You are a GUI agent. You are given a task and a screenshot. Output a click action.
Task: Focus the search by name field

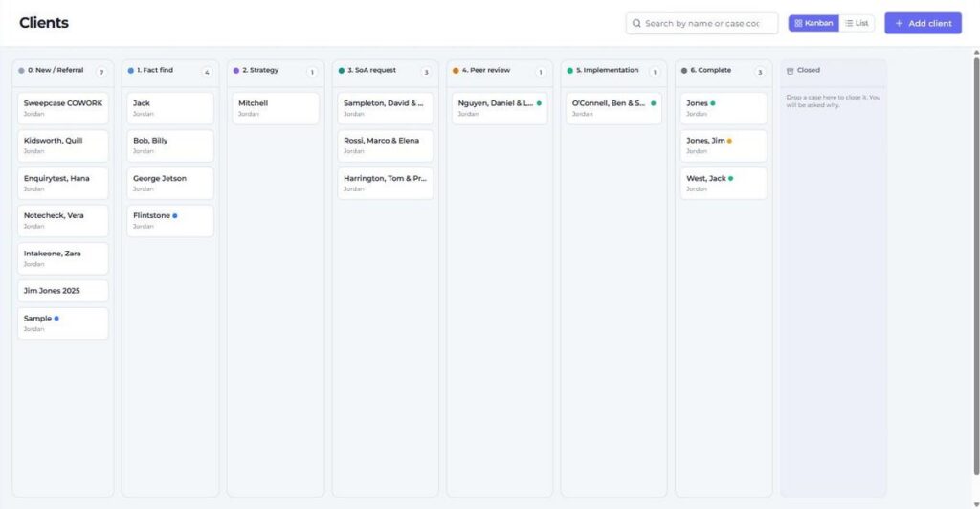point(702,23)
